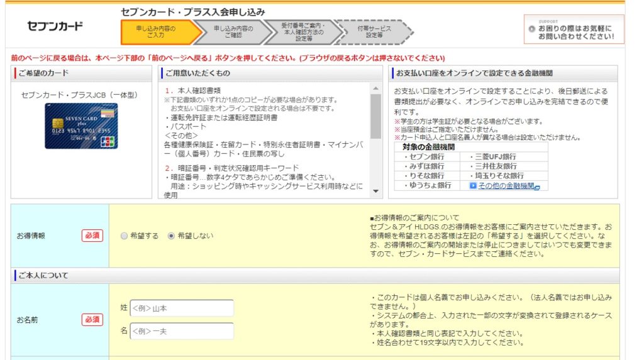Click the 三菱UFJ銀行 table cell
This screenshot has width=644, height=360.
click(x=504, y=157)
